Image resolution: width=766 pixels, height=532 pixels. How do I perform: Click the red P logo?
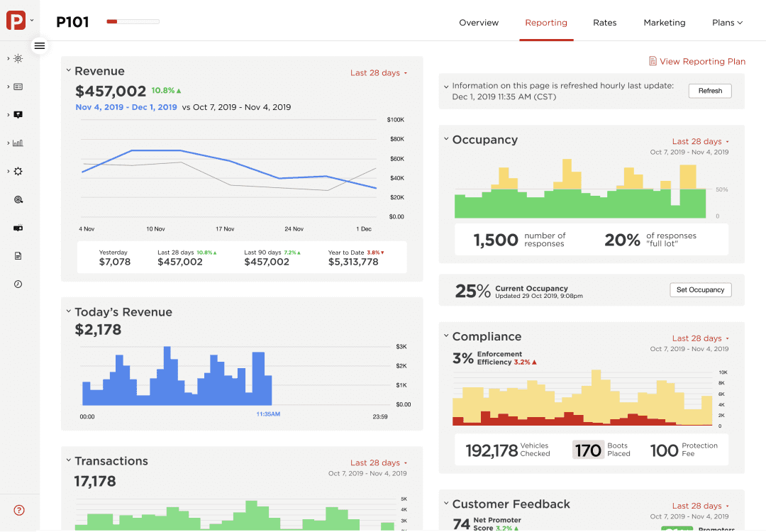16,21
